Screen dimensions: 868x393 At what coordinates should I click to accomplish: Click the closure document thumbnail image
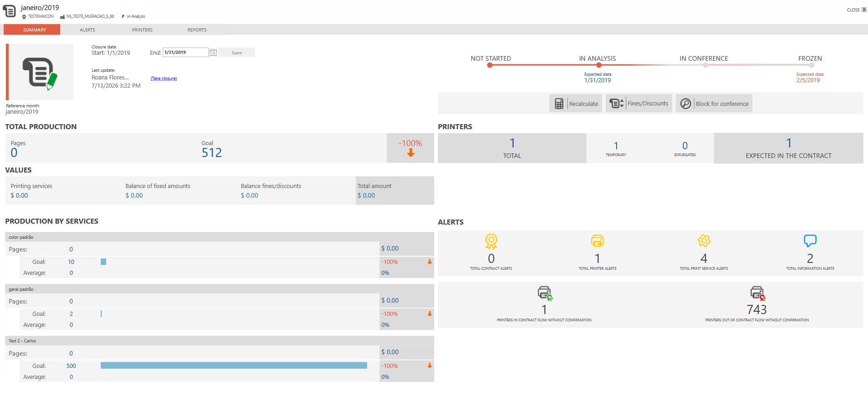pyautogui.click(x=41, y=72)
